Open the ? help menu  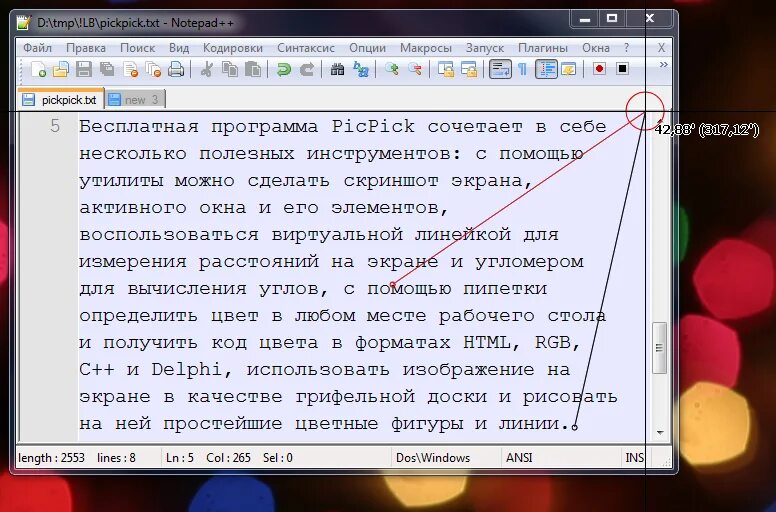627,48
